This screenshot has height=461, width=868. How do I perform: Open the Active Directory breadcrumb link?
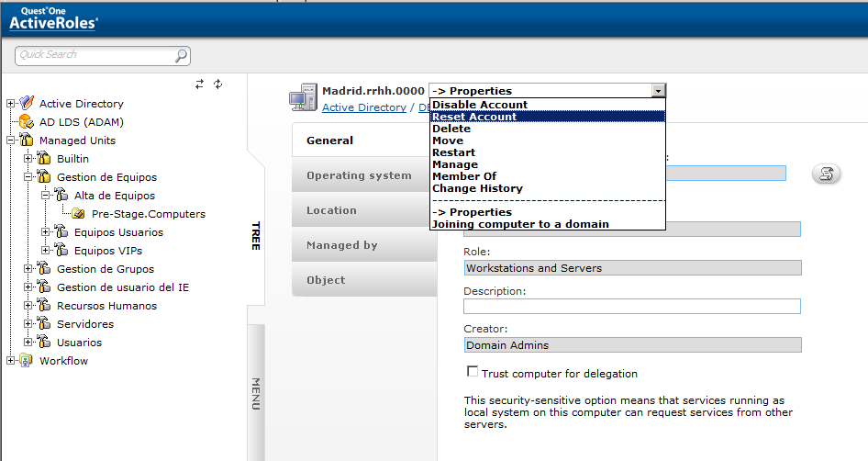(363, 107)
